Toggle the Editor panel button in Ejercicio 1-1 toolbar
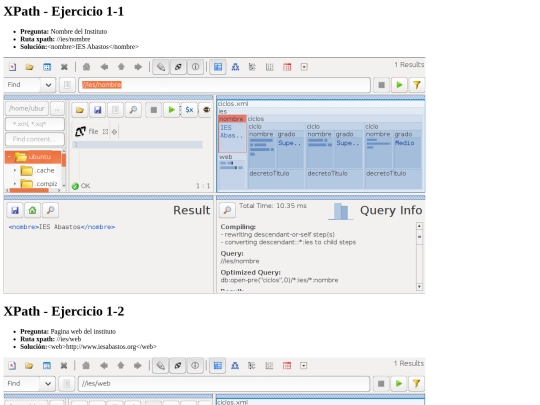 [160, 67]
